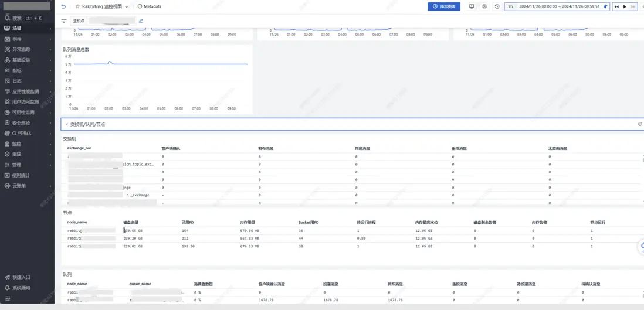Click the 239.02 GB disk value
Screen dimensions: 644x310
[133, 246]
